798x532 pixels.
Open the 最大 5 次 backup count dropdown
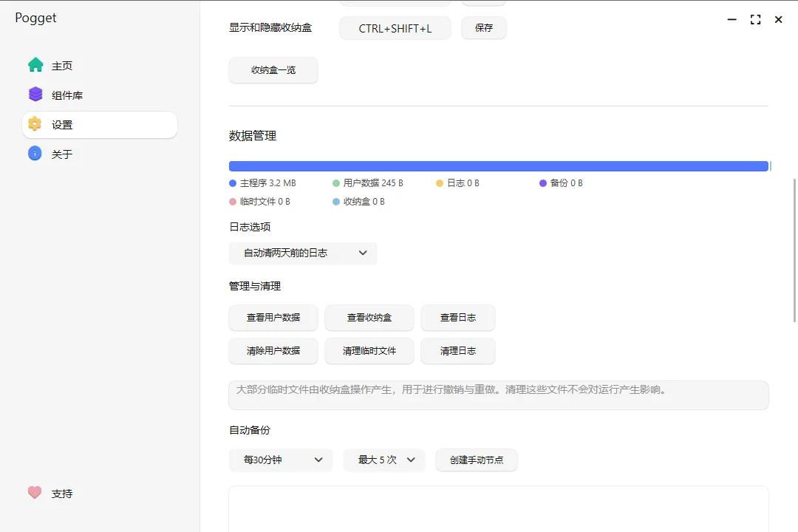pos(384,460)
